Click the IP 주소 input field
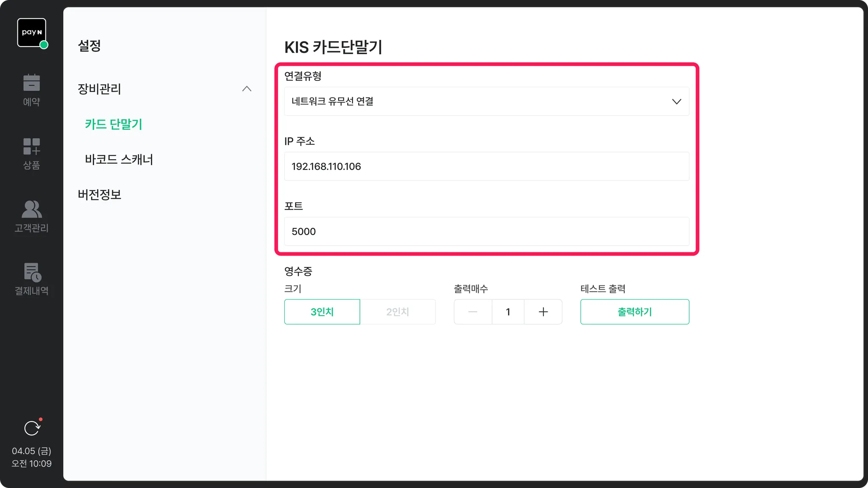The image size is (868, 488). click(486, 166)
